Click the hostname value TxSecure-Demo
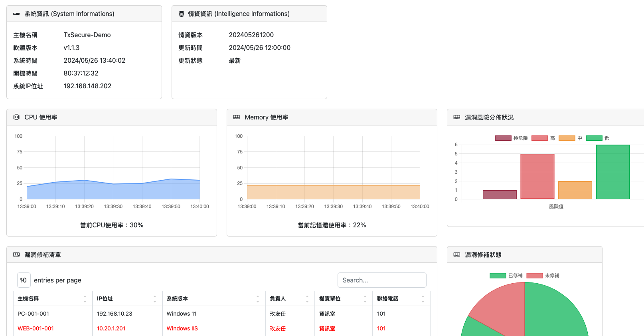 (x=87, y=35)
